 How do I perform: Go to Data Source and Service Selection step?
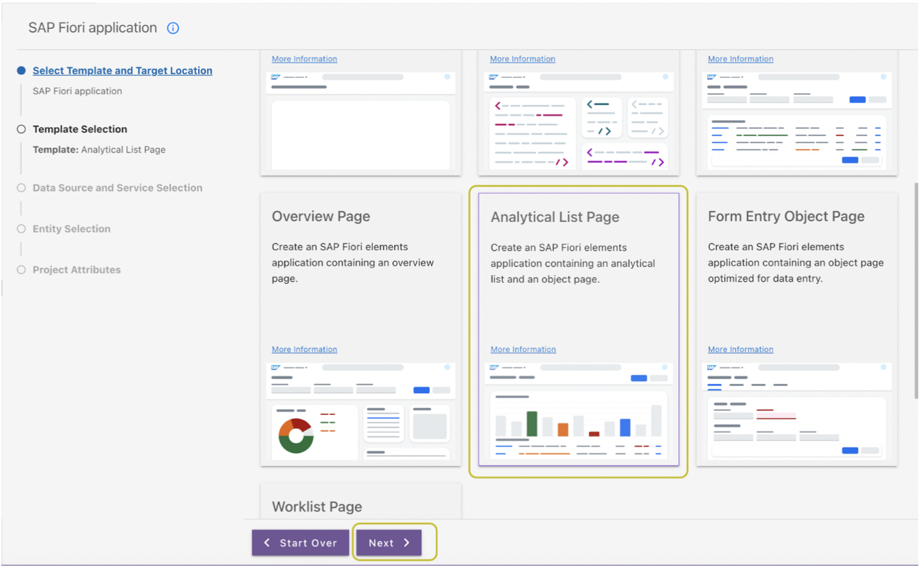118,188
